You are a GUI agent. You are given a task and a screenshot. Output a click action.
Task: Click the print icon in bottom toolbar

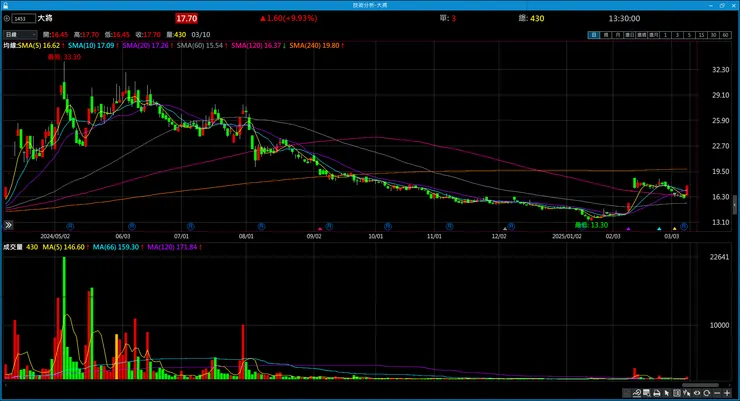pos(656,393)
